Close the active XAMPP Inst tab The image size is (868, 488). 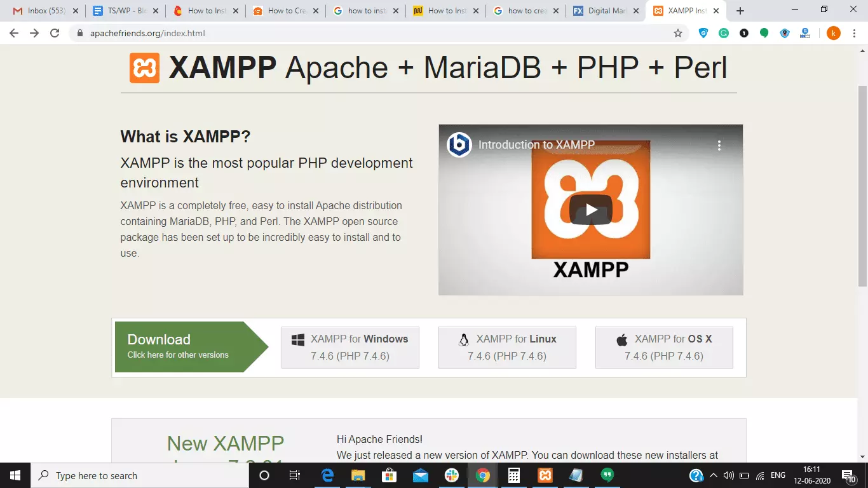[x=717, y=11]
